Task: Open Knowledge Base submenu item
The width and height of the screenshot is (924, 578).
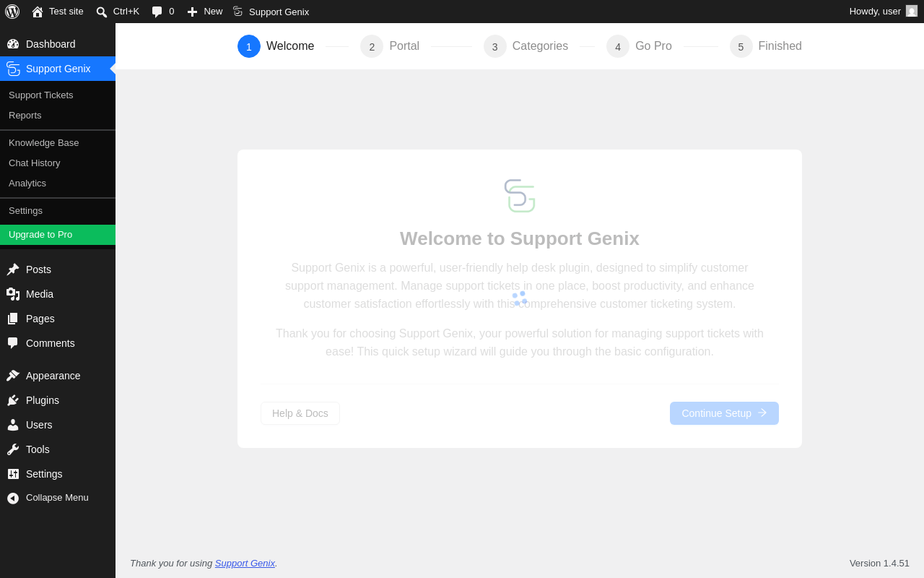Action: [58, 142]
